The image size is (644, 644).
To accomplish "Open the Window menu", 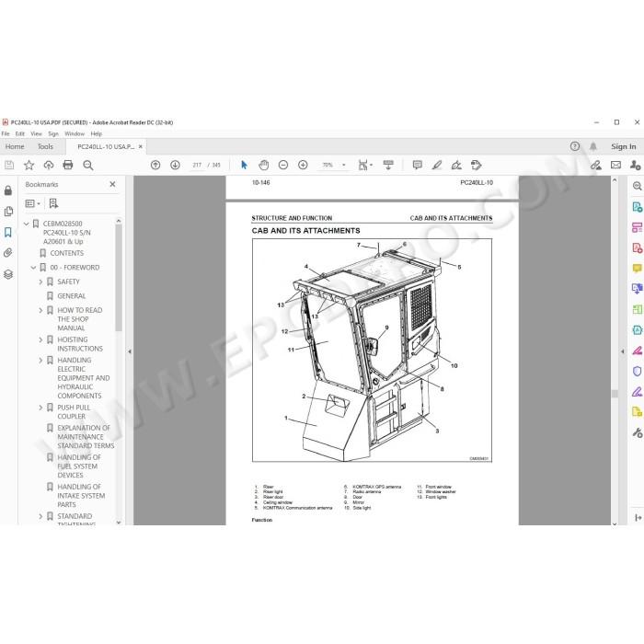I will pos(75,134).
